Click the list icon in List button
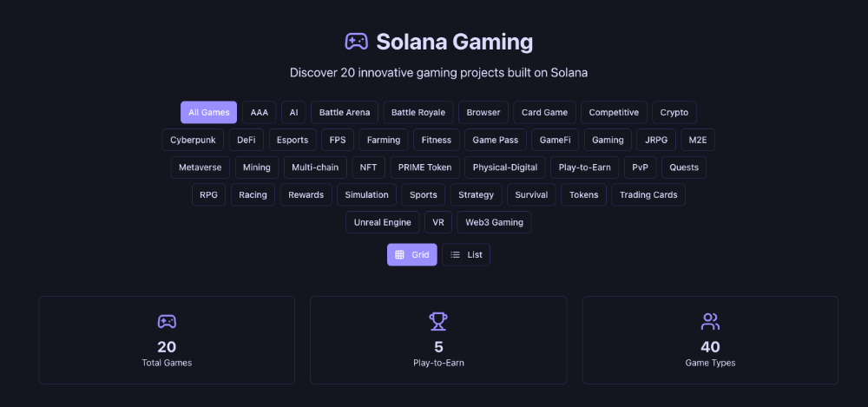 pyautogui.click(x=455, y=255)
